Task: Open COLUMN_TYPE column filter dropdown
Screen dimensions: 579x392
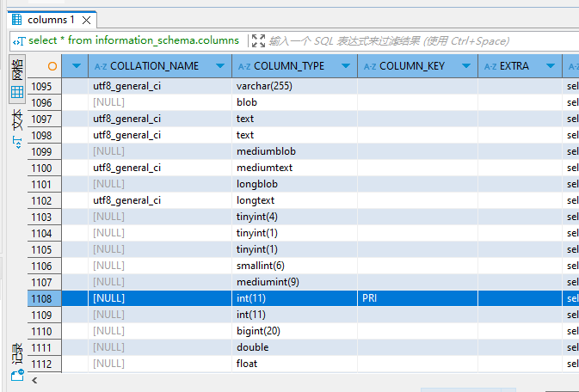Action: pyautogui.click(x=346, y=65)
